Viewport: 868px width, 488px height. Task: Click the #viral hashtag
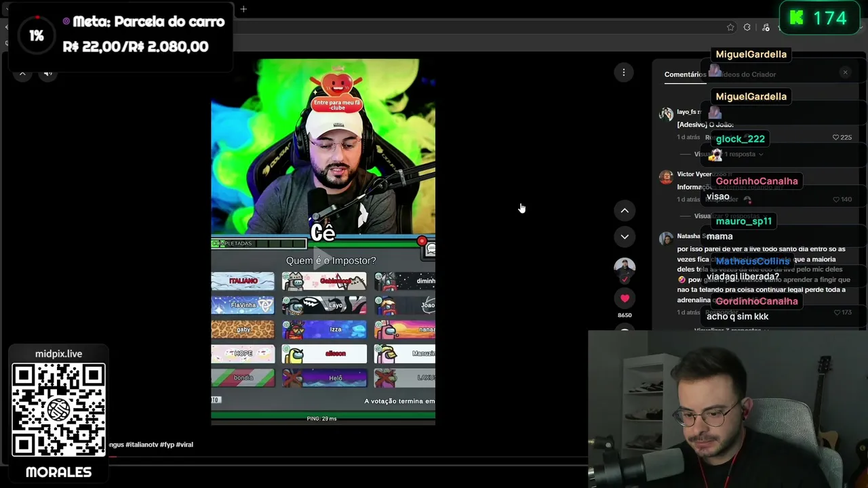(x=184, y=445)
